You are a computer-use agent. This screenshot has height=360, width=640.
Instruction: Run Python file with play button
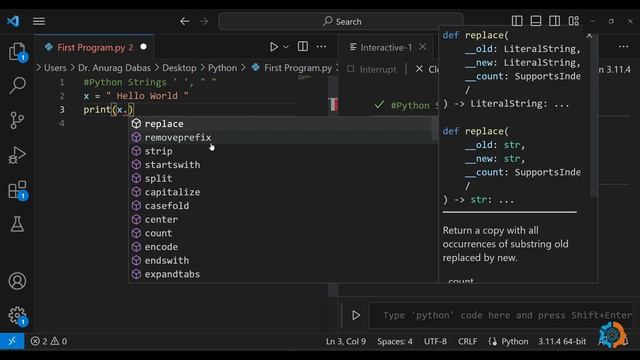click(x=274, y=47)
